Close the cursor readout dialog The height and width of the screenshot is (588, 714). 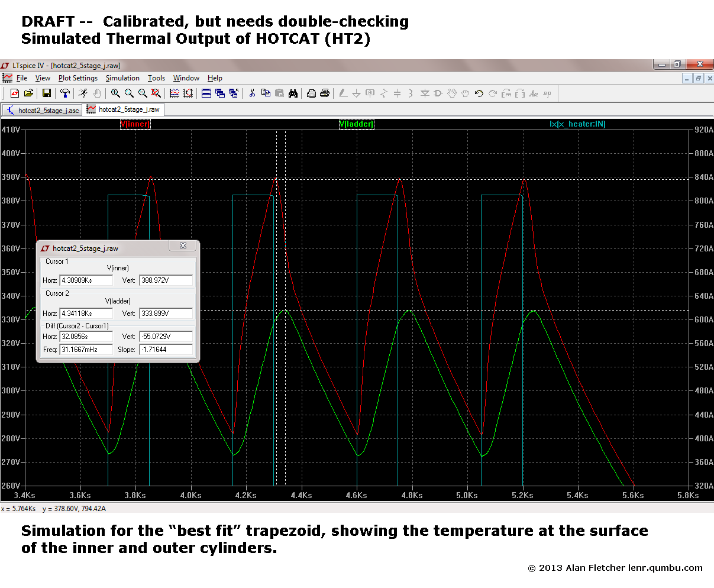[x=183, y=246]
